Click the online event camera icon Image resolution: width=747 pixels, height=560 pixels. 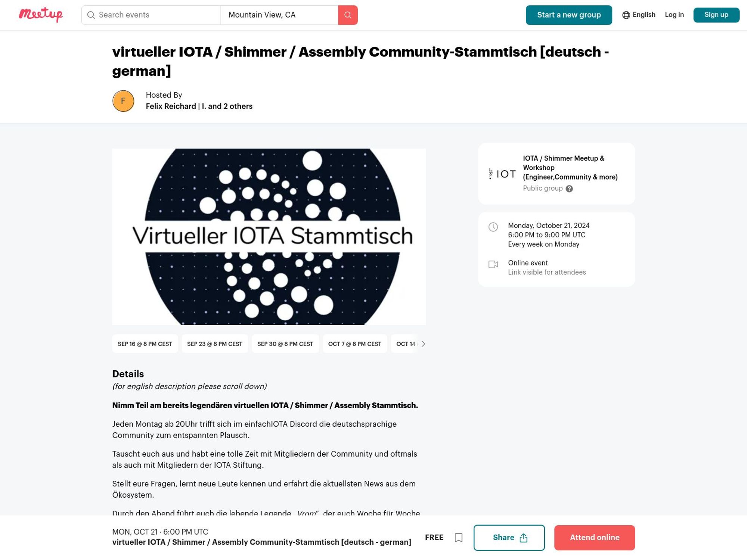493,264
